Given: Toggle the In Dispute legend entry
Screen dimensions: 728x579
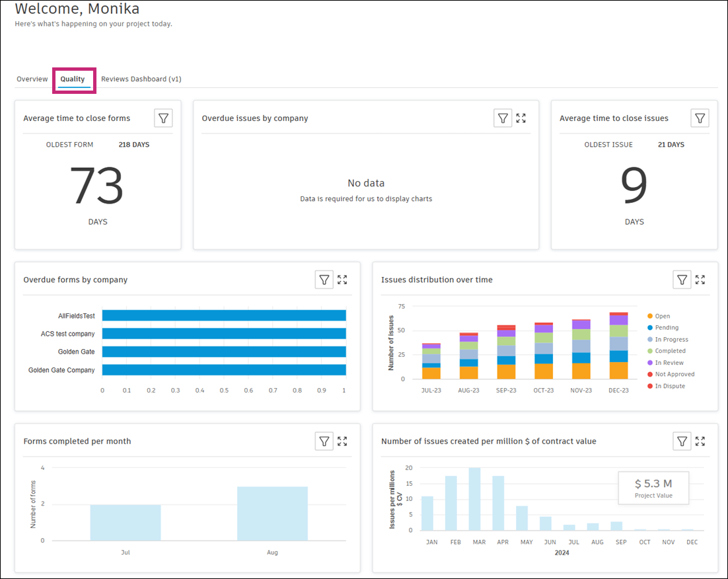Looking at the screenshot, I should pos(667,386).
